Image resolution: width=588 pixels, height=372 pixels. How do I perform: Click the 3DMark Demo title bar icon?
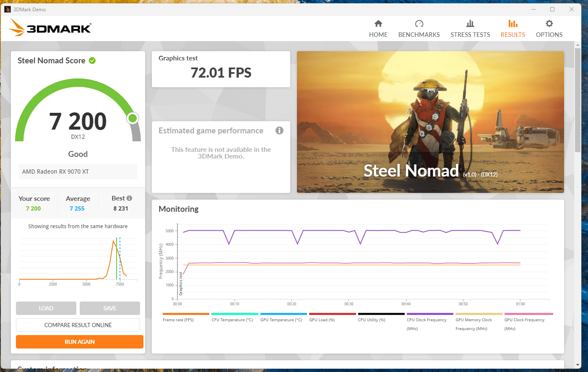[x=8, y=9]
